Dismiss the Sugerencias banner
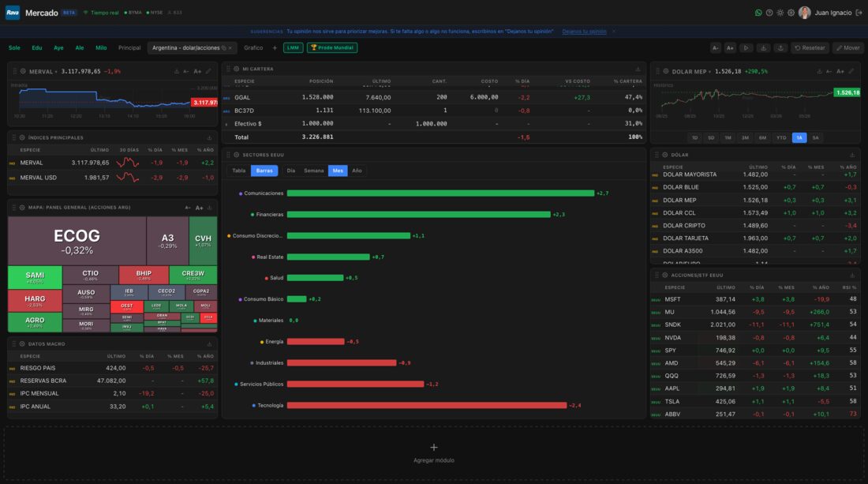The image size is (868, 484). tap(614, 32)
